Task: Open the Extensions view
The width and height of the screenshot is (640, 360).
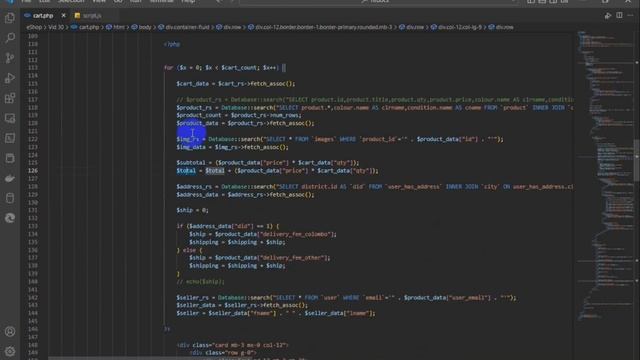Action: 10,98
